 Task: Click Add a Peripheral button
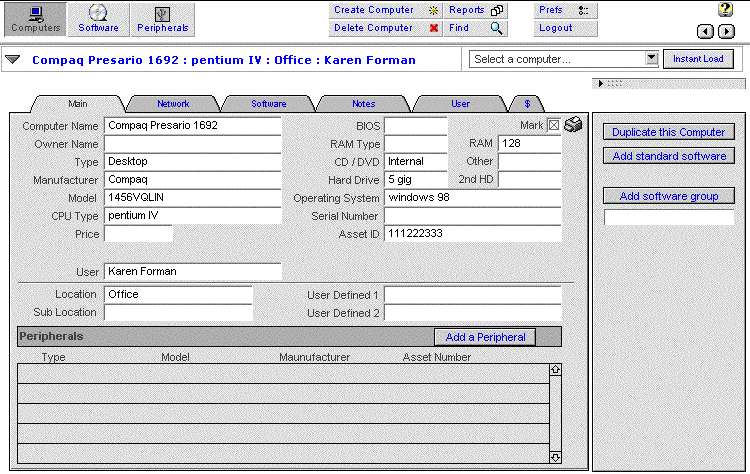click(485, 337)
